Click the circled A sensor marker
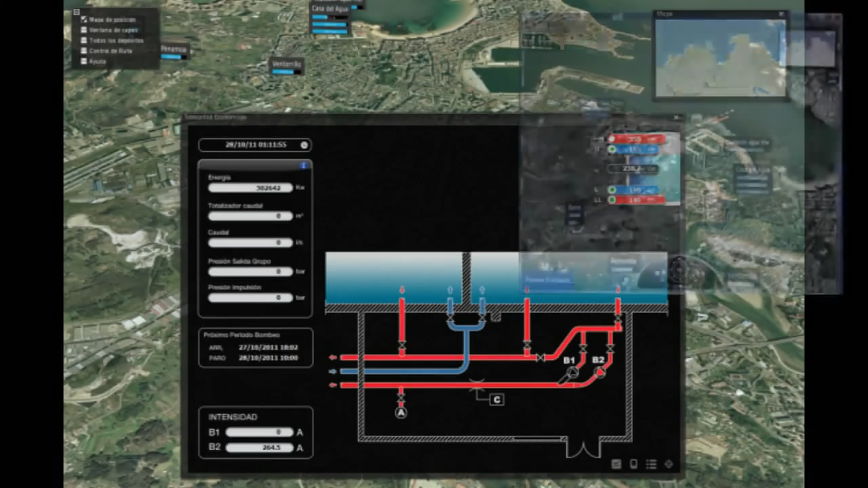The image size is (868, 488). (x=401, y=412)
